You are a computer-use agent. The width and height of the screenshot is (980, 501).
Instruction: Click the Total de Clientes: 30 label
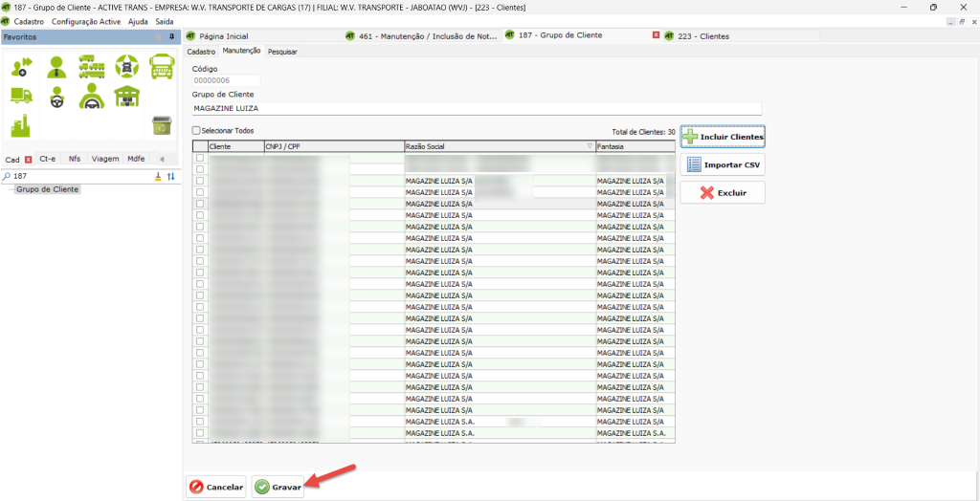(x=644, y=132)
